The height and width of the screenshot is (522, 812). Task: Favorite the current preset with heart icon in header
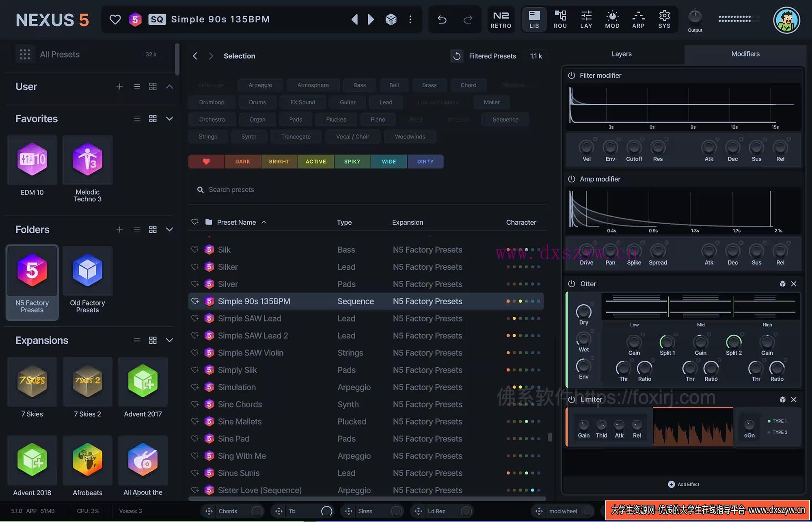coord(115,19)
